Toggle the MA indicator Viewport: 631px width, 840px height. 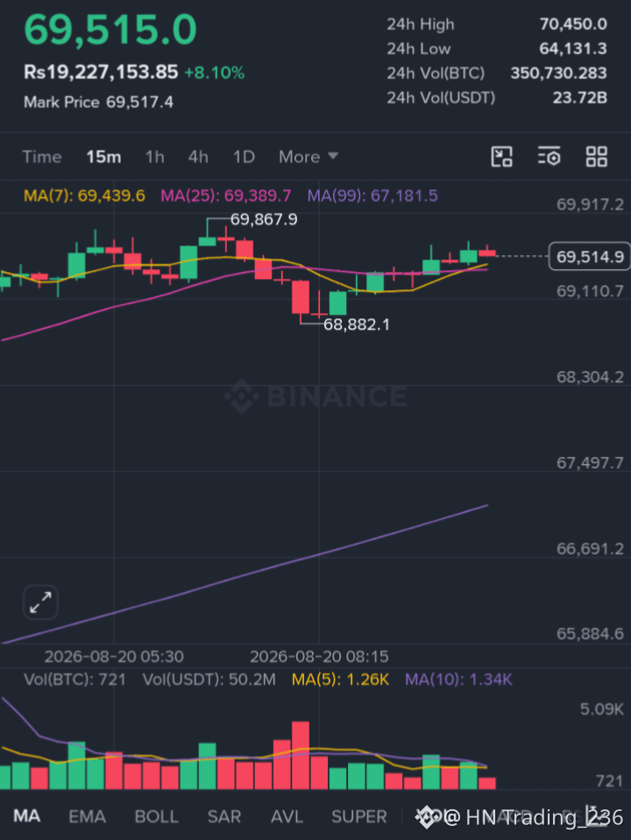click(x=27, y=816)
